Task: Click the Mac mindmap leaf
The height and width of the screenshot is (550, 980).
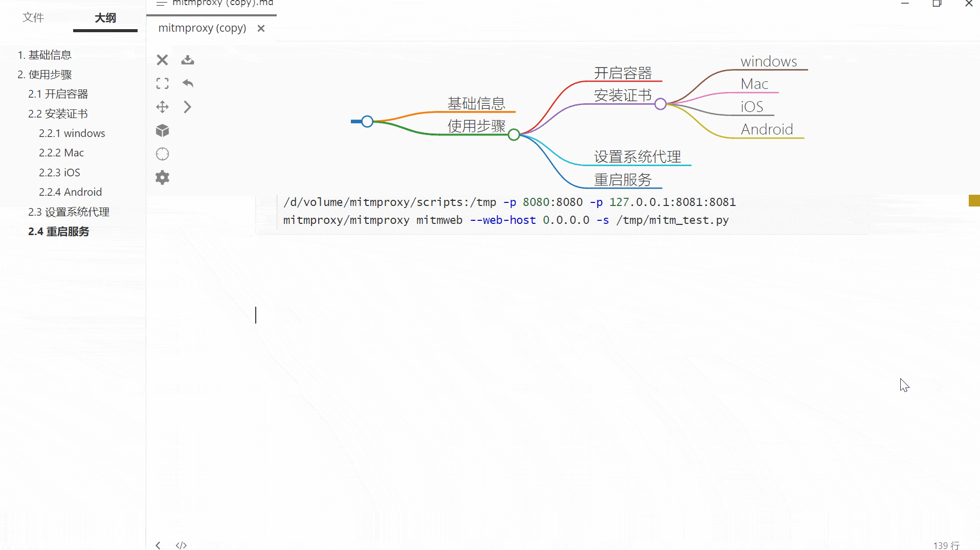Action: 754,84
